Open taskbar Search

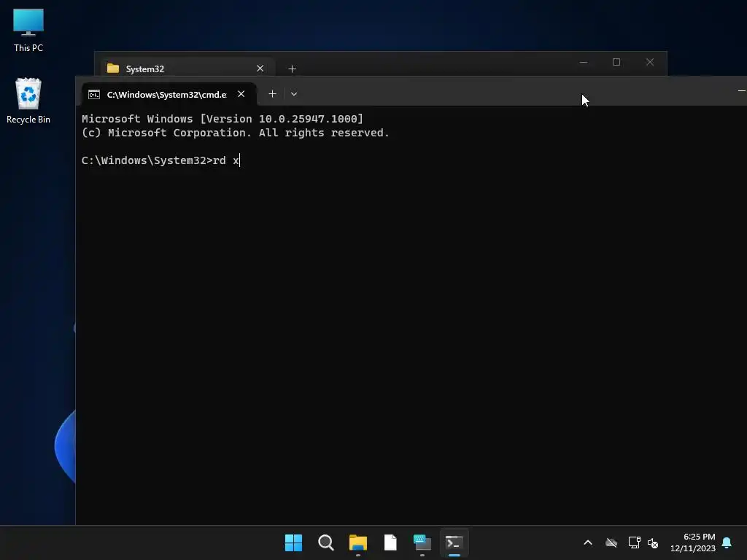click(326, 542)
